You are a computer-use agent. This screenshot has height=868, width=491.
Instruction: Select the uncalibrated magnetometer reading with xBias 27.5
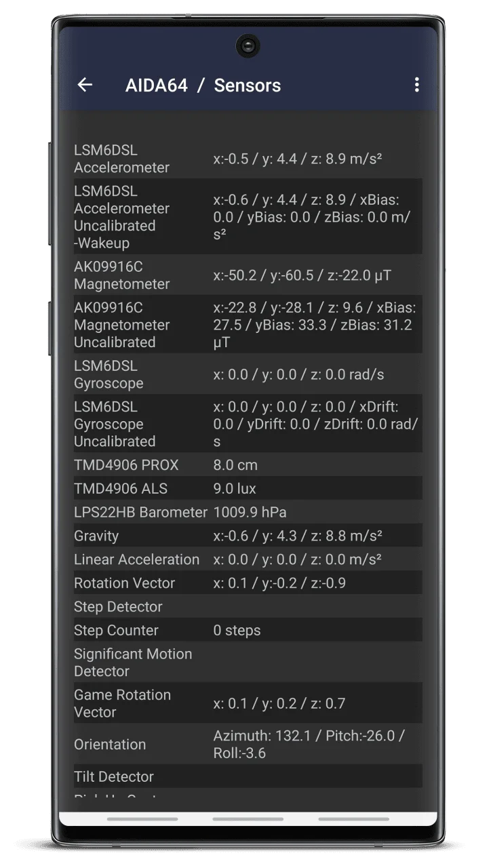315,325
